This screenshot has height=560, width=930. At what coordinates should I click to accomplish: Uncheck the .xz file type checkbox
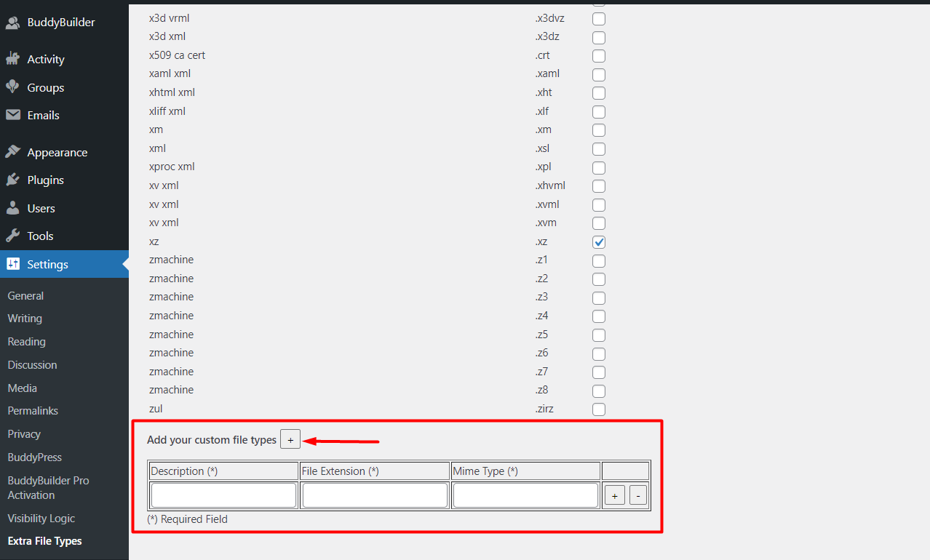click(598, 241)
